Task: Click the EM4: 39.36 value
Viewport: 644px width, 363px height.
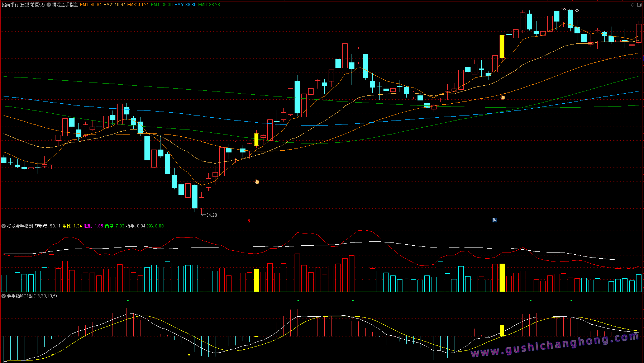Action: [162, 5]
